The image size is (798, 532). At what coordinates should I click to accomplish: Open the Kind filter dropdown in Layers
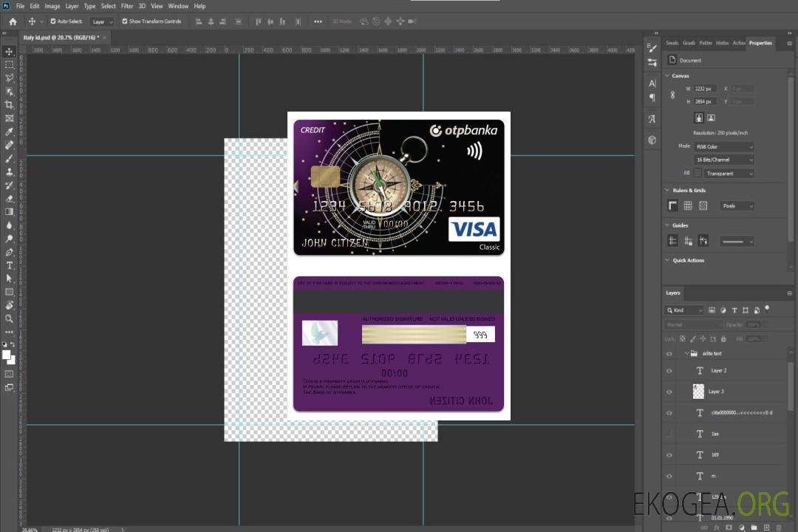pyautogui.click(x=684, y=310)
